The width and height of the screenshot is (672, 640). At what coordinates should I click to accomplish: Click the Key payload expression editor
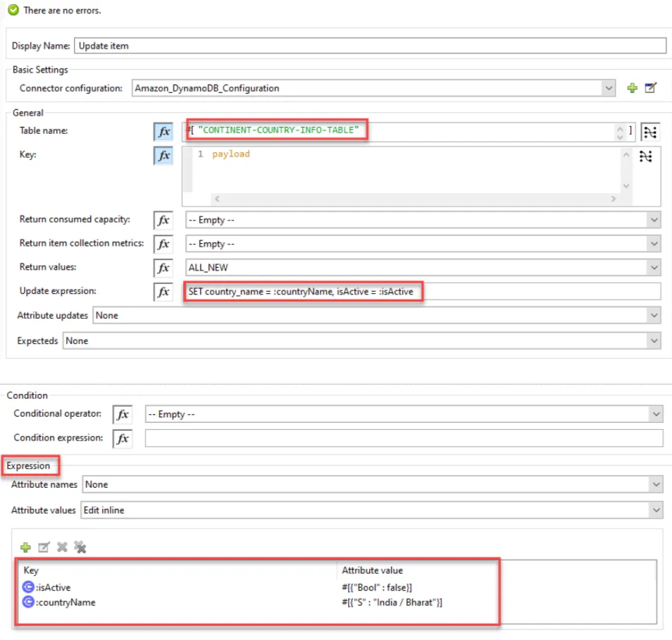[x=406, y=170]
